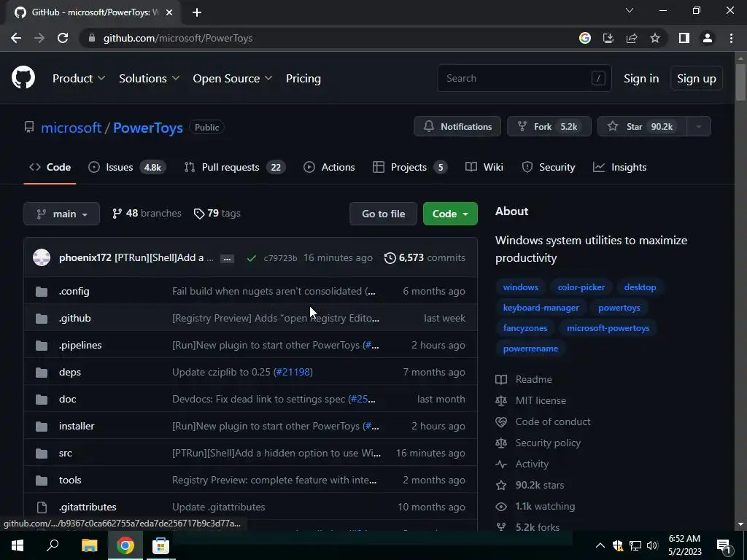Image resolution: width=747 pixels, height=560 pixels.
Task: View the 6,573 commits history
Action: (x=425, y=257)
